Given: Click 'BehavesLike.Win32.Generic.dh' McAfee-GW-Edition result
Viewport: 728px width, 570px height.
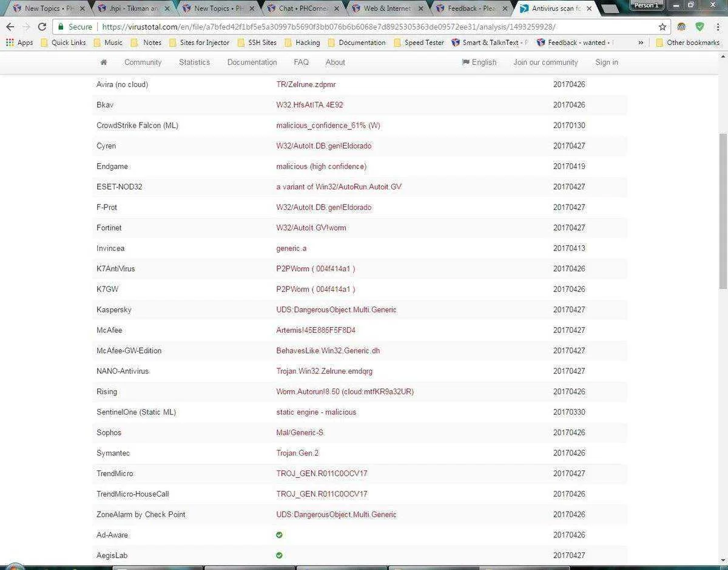Looking at the screenshot, I should tap(328, 351).
